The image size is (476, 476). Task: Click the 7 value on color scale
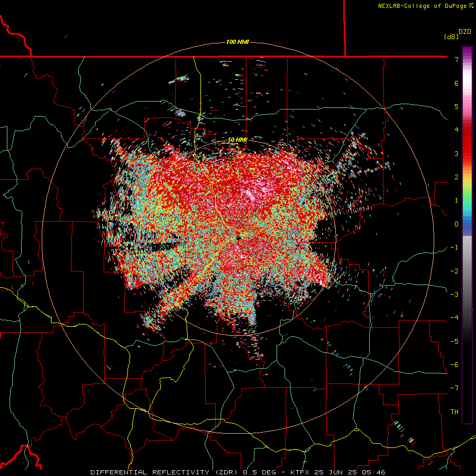(456, 59)
